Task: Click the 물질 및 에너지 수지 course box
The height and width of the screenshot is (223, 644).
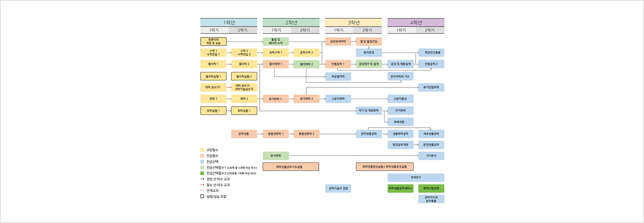Action: tap(276, 41)
